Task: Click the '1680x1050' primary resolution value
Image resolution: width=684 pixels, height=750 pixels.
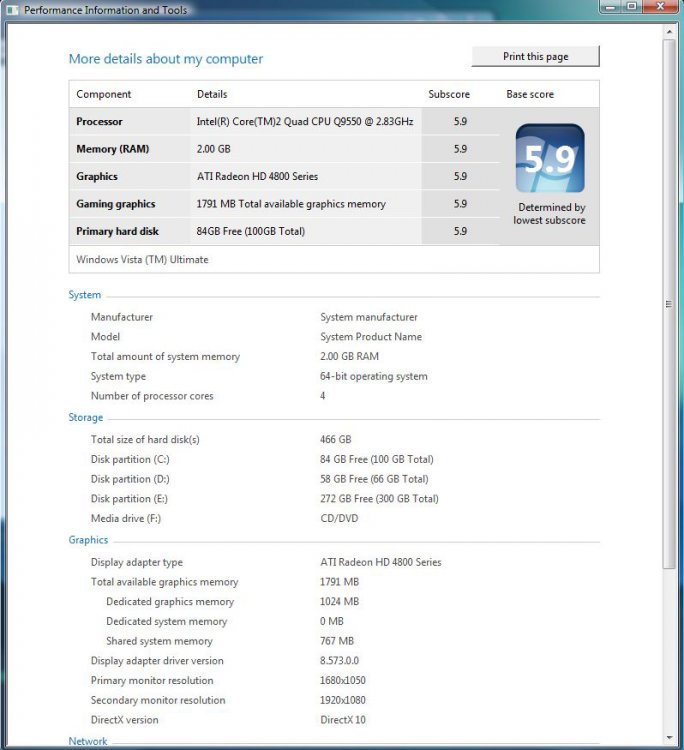Action: point(342,680)
